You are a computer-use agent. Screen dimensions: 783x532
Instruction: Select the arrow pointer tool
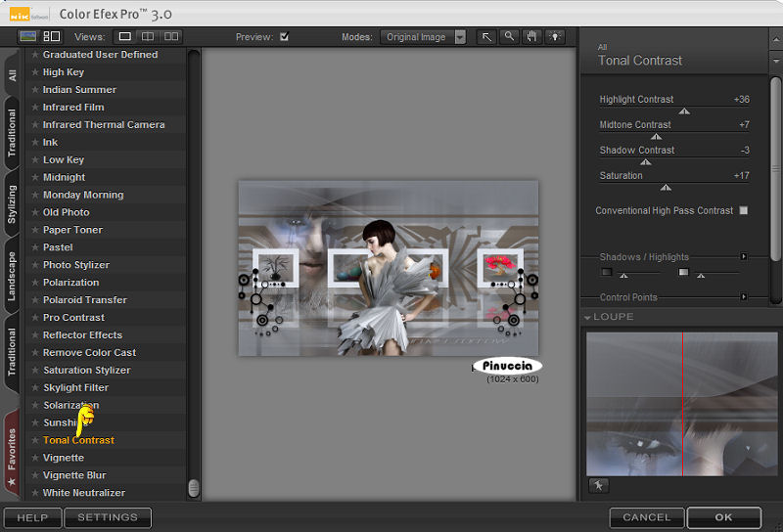[486, 37]
